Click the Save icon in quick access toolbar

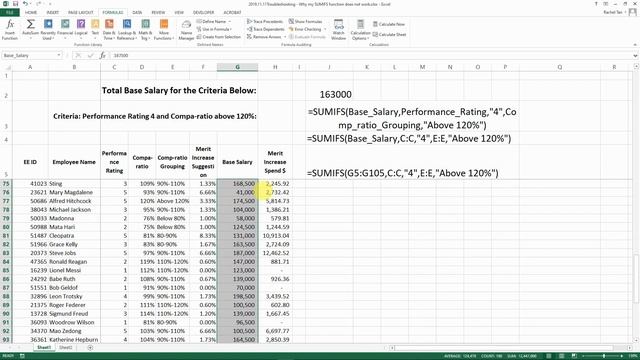coord(15,4)
